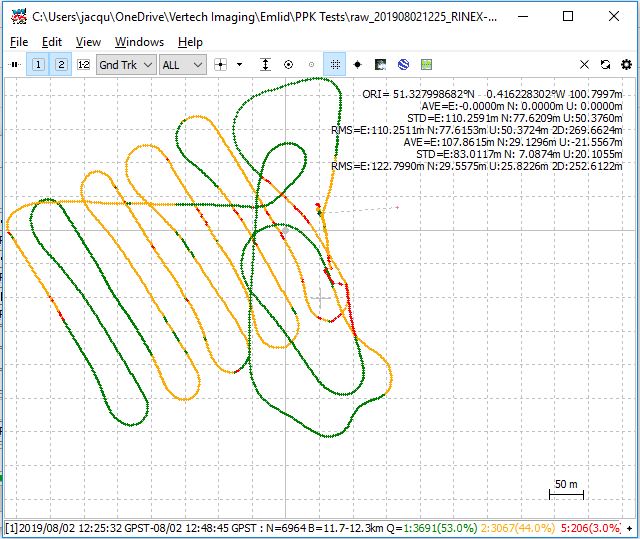Toggle the show grid button
This screenshot has width=640, height=539.
tap(335, 64)
